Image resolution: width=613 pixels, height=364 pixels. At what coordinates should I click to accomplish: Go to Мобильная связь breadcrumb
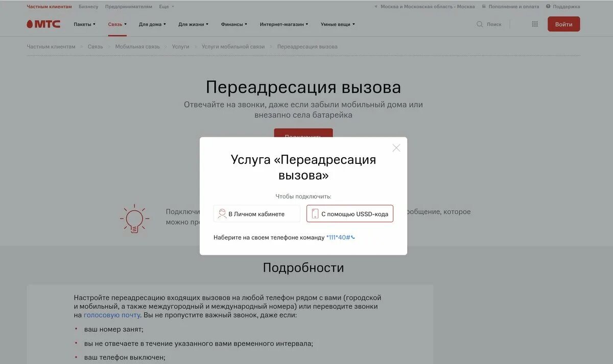pyautogui.click(x=137, y=46)
